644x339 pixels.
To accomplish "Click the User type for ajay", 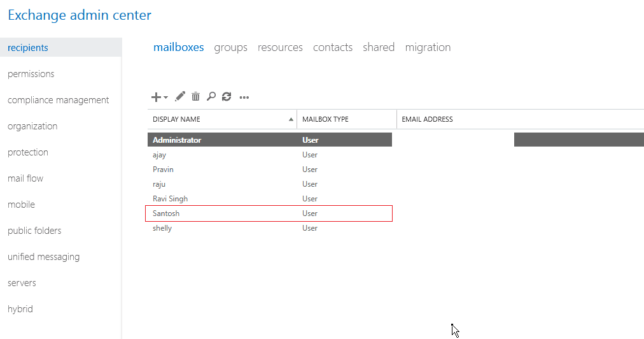I will click(310, 155).
